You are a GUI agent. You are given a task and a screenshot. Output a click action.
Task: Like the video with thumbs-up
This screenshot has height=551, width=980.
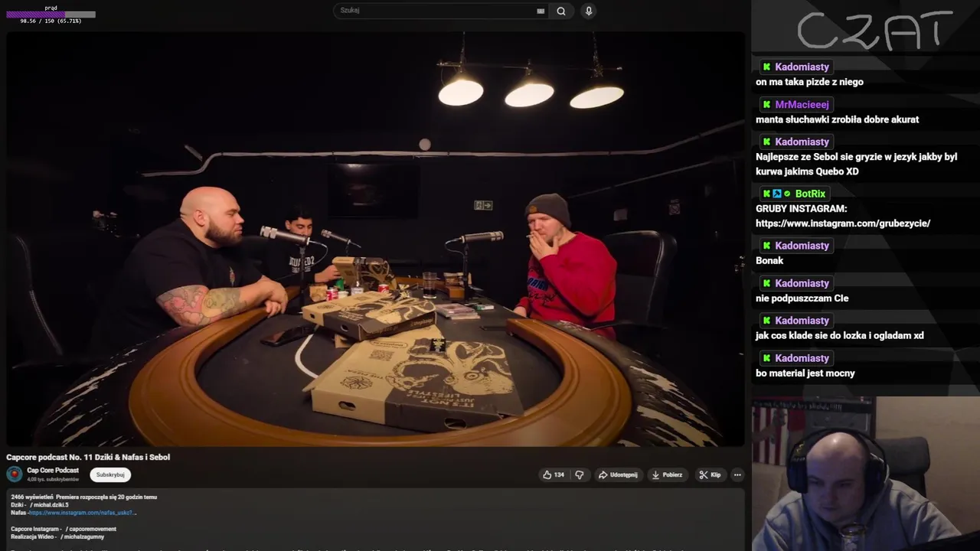[x=547, y=474]
